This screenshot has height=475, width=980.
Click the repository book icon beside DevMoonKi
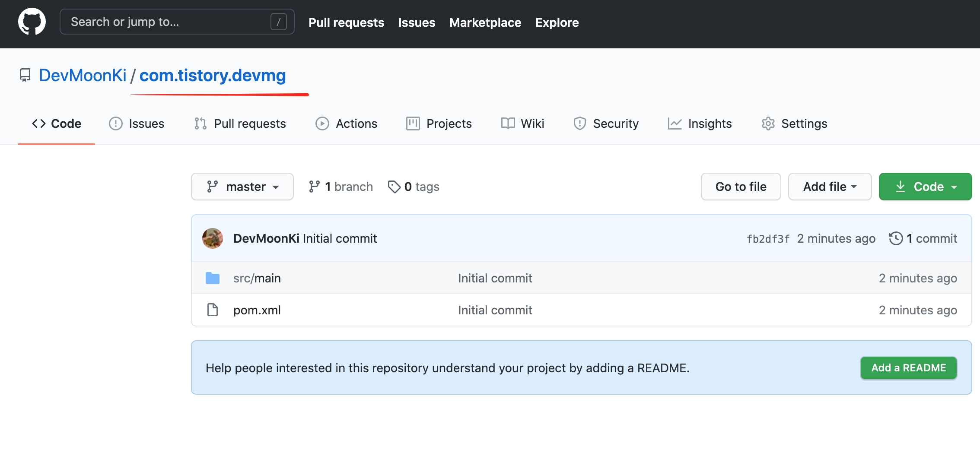coord(25,75)
